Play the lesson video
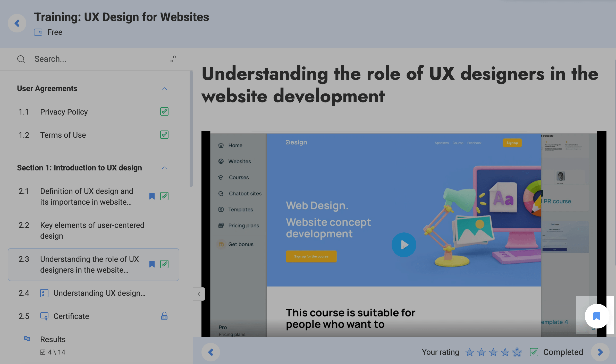 pos(404,245)
